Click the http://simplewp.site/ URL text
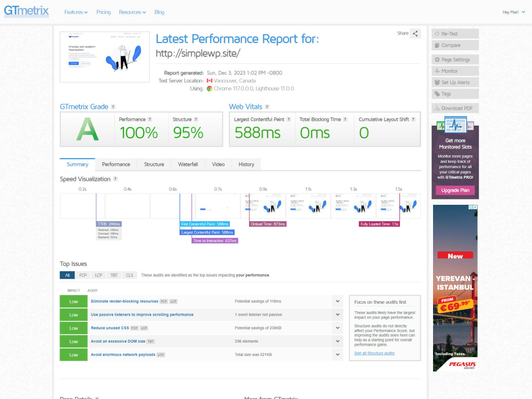The image size is (532, 399). coord(198,53)
